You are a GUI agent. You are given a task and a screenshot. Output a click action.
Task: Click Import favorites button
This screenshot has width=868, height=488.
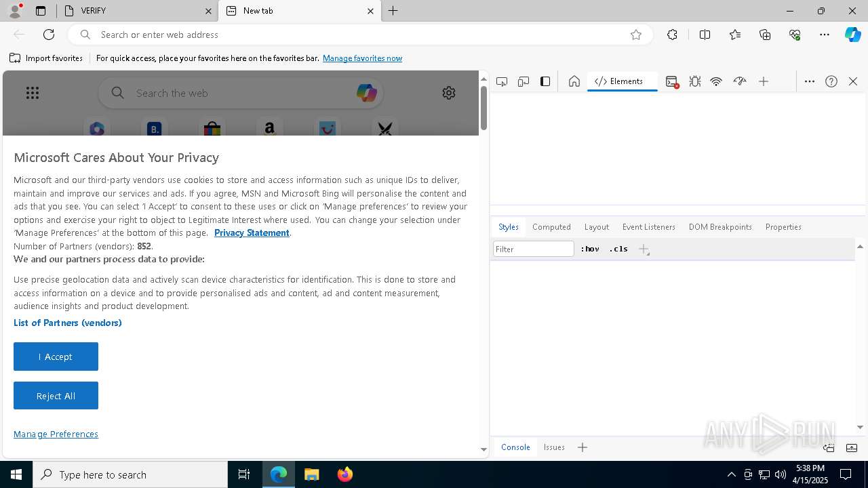point(46,58)
